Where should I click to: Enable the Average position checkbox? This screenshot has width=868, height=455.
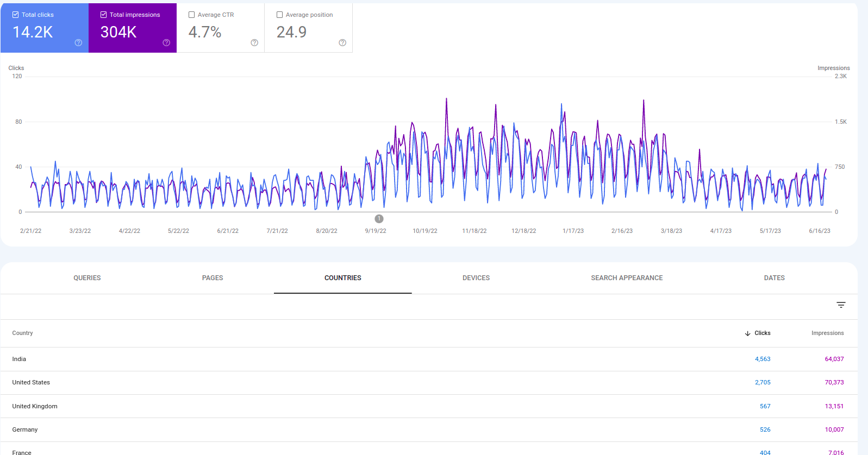(x=280, y=15)
